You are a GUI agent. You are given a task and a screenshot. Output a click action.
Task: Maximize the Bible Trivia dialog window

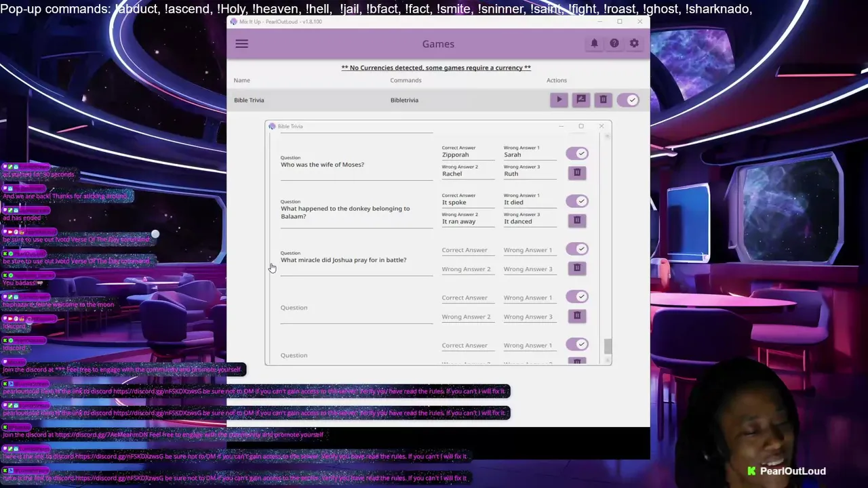(581, 126)
